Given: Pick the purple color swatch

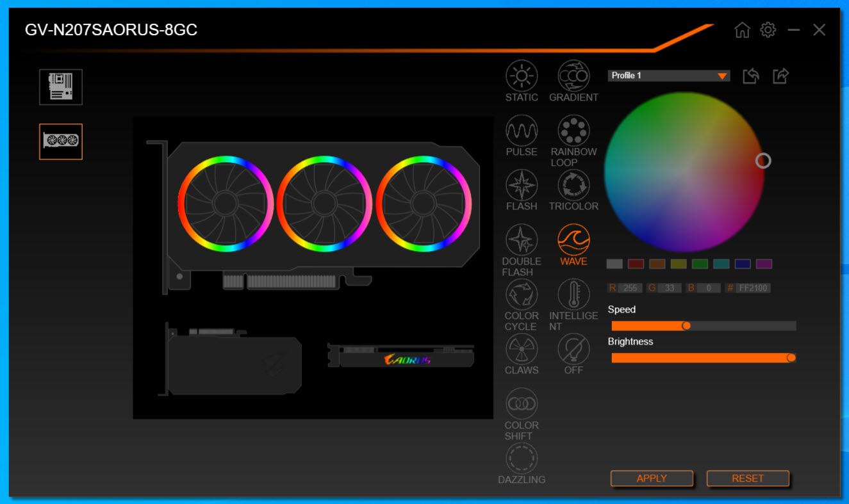Looking at the screenshot, I should pos(764,264).
